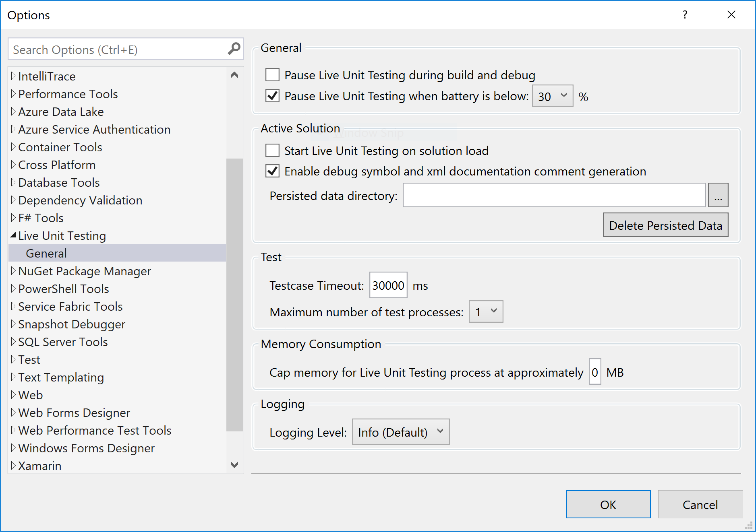The height and width of the screenshot is (532, 756).
Task: Select Azure Service Authentication category
Action: click(x=94, y=129)
